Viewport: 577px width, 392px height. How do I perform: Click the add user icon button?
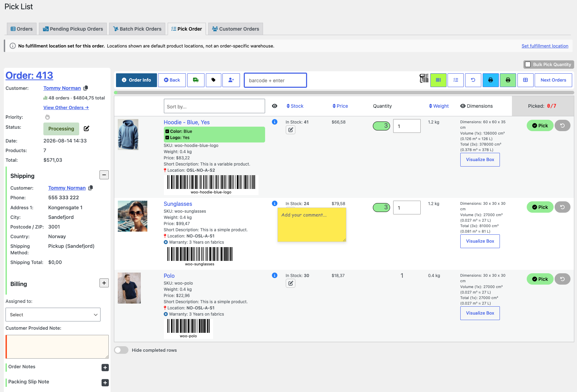click(231, 80)
